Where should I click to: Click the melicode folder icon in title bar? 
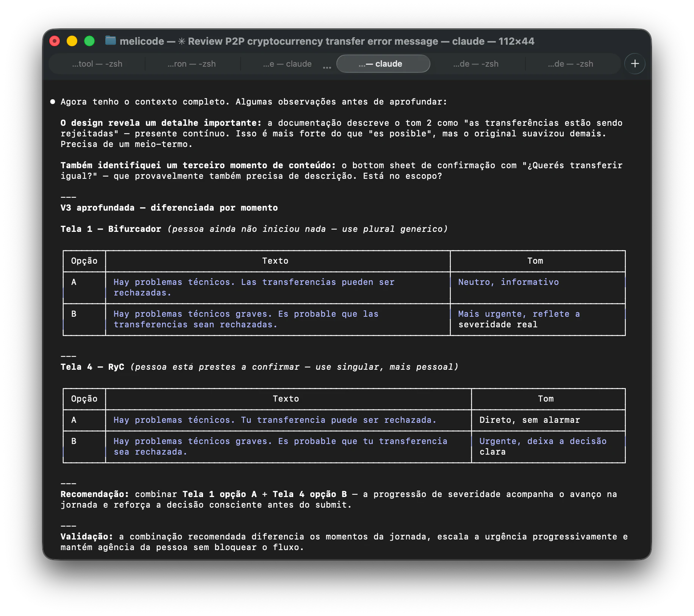click(x=111, y=41)
